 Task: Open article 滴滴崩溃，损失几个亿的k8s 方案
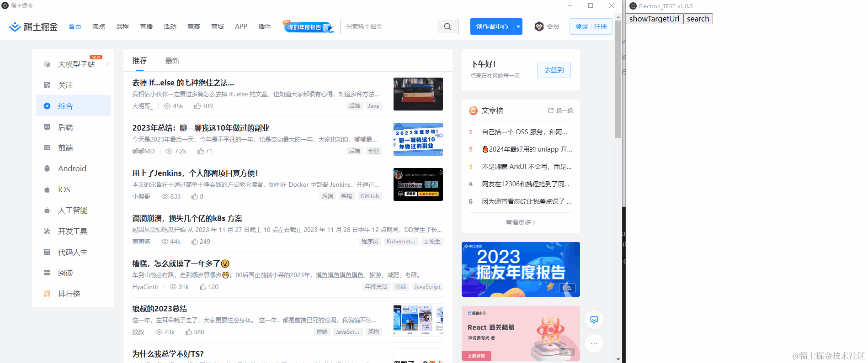187,218
